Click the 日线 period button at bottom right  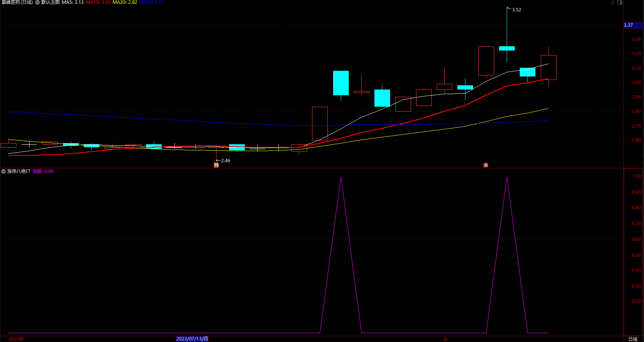point(633,339)
